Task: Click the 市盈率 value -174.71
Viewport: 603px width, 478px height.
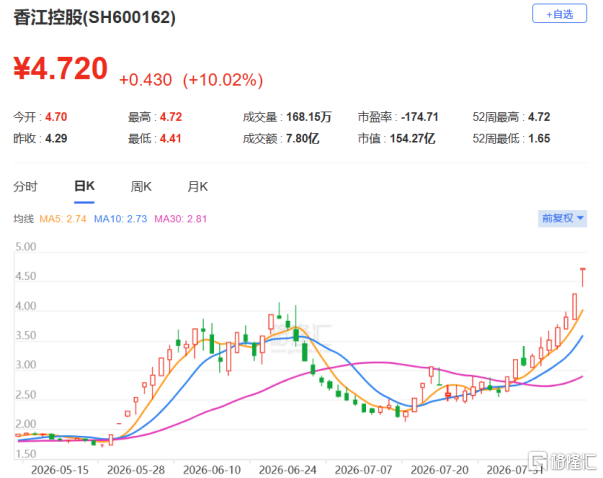Action: [x=420, y=117]
